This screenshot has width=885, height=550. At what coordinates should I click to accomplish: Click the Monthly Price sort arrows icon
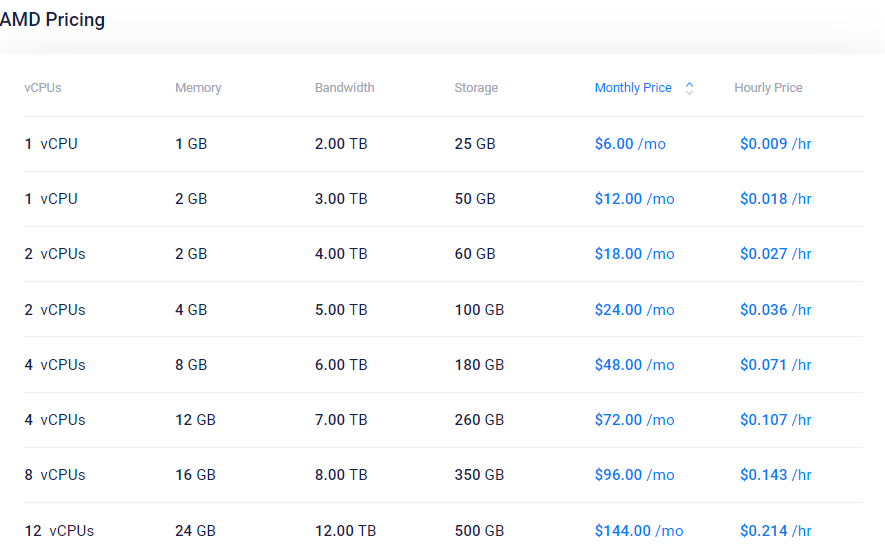(x=689, y=88)
